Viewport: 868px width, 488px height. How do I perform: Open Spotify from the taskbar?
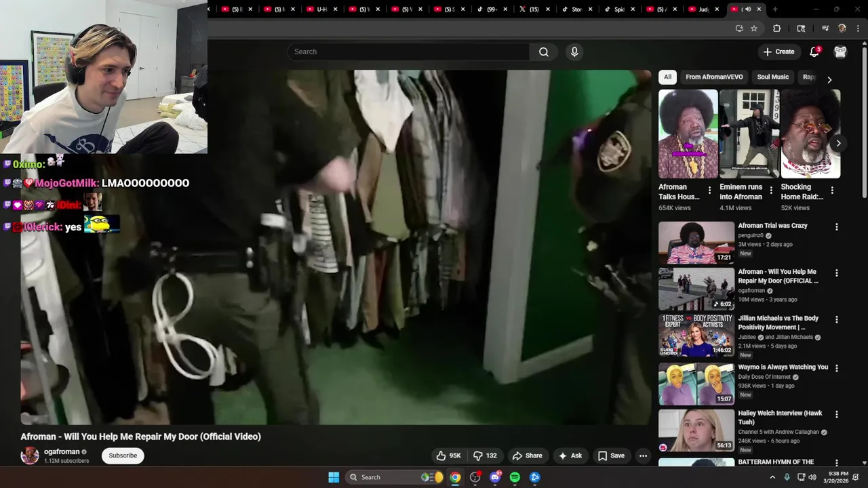515,477
